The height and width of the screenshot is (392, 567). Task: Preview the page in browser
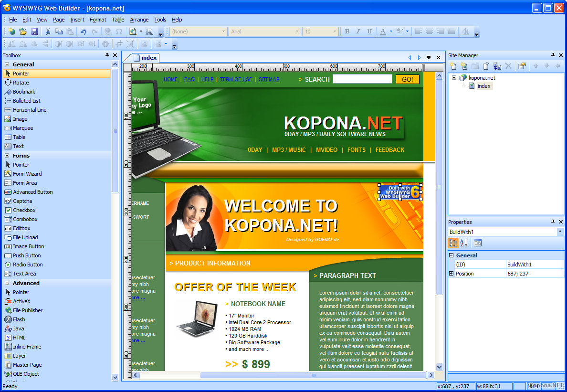133,32
